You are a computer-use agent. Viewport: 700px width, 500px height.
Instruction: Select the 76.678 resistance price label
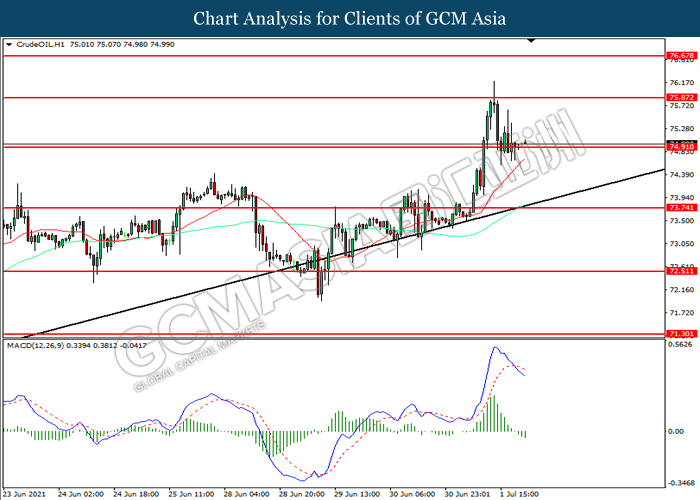pyautogui.click(x=681, y=56)
